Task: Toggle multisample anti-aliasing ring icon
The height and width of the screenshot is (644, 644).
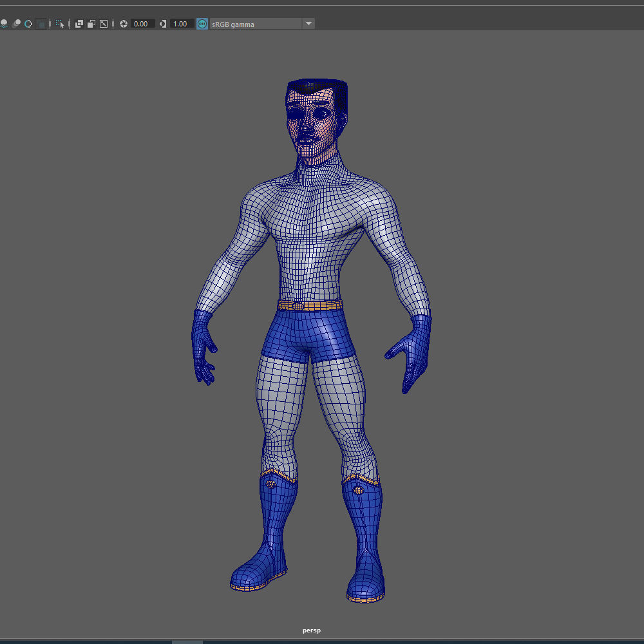Action: point(28,24)
